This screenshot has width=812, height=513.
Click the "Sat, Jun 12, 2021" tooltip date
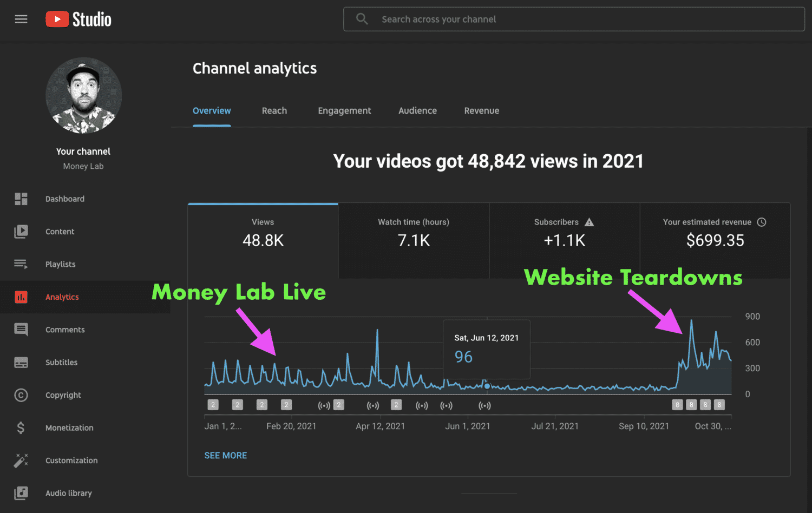[x=487, y=338]
